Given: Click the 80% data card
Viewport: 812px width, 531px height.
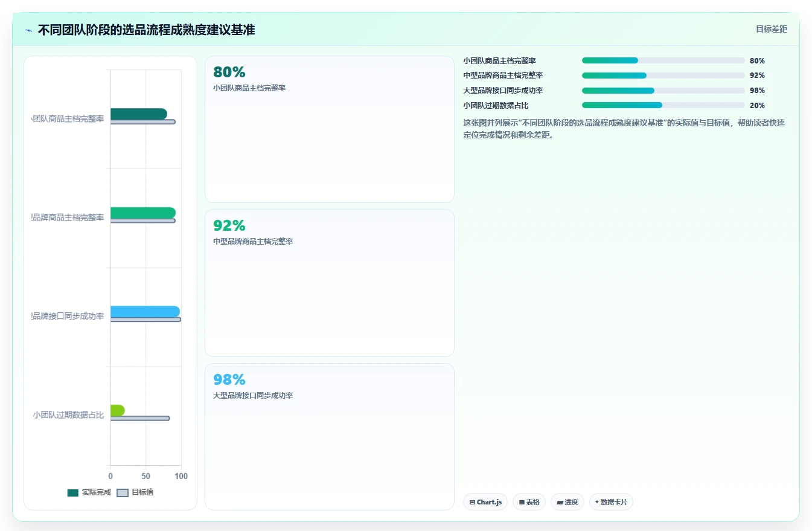Looking at the screenshot, I should click(x=330, y=129).
